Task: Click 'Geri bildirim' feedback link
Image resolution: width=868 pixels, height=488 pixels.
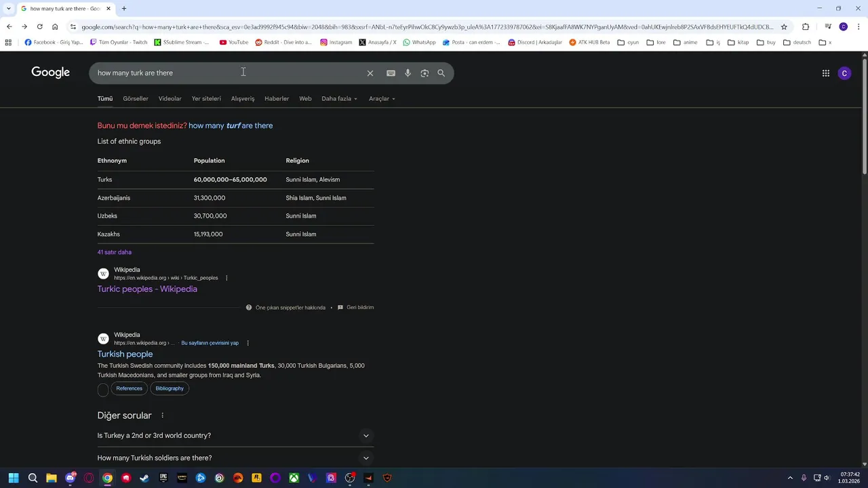Action: 356,308
